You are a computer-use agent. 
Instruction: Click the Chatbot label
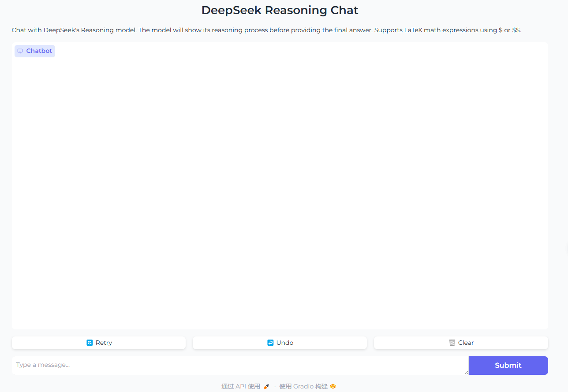coord(35,51)
